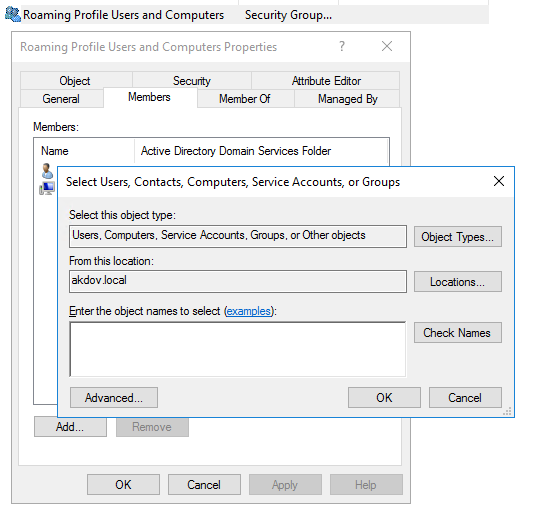Open the Security tab

[192, 81]
